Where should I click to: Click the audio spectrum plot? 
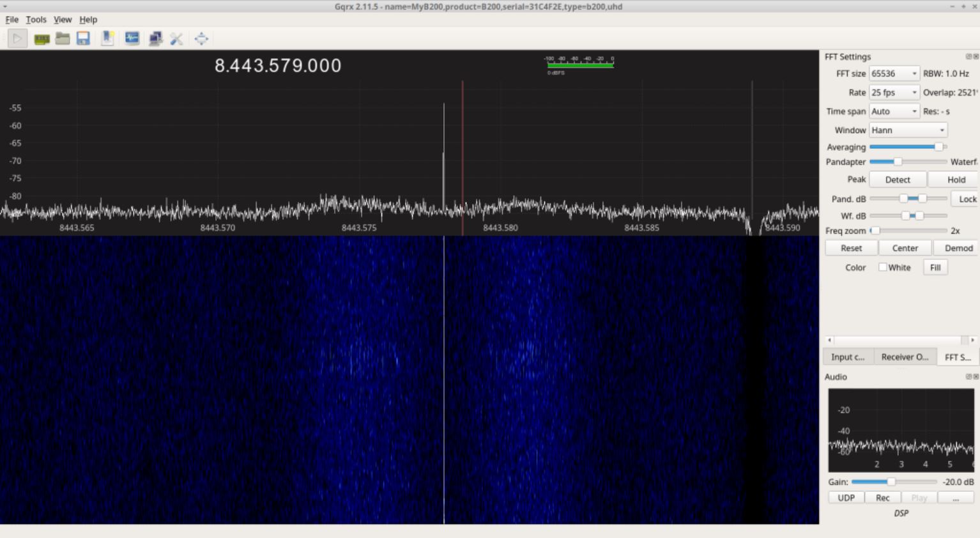[x=901, y=430]
